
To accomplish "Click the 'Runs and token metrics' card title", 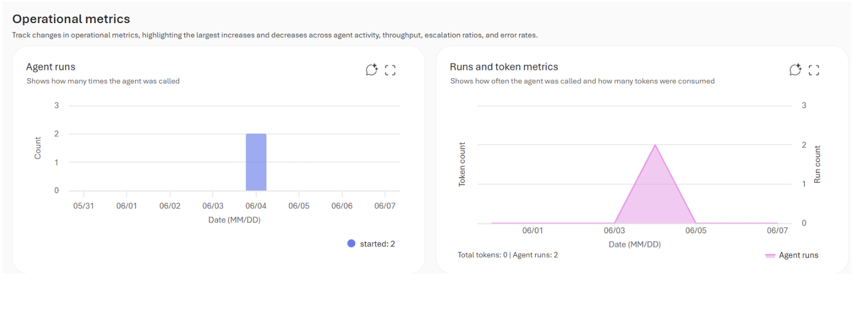I will [504, 67].
